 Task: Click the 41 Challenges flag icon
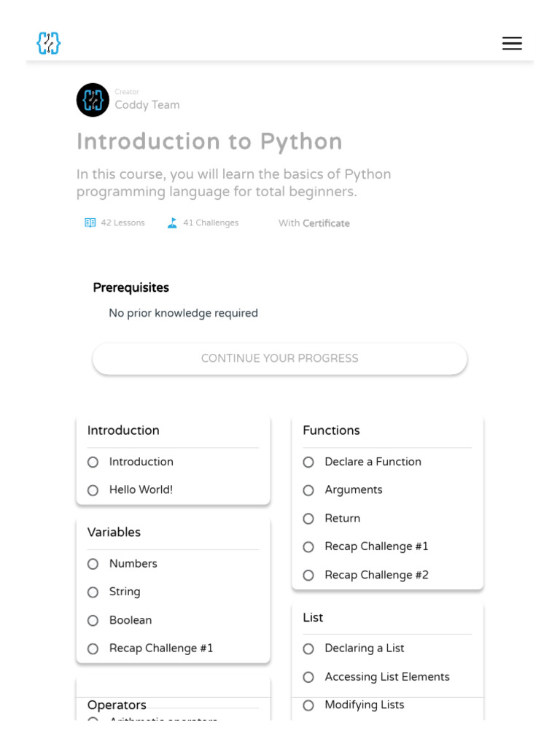point(172,222)
